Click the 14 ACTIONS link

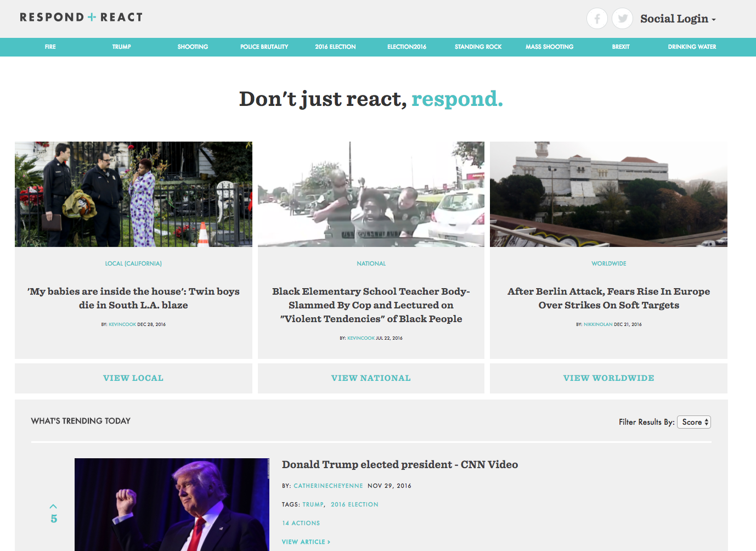click(x=301, y=523)
